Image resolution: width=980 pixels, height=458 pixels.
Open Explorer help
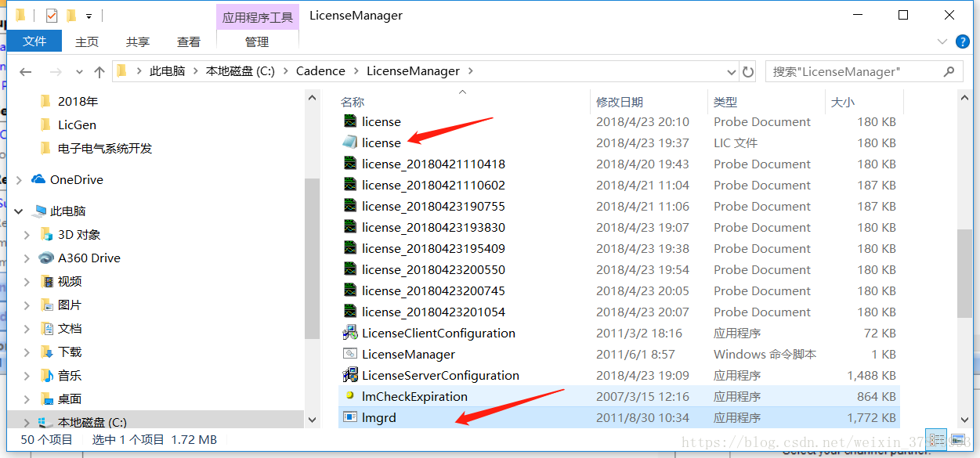click(x=963, y=41)
